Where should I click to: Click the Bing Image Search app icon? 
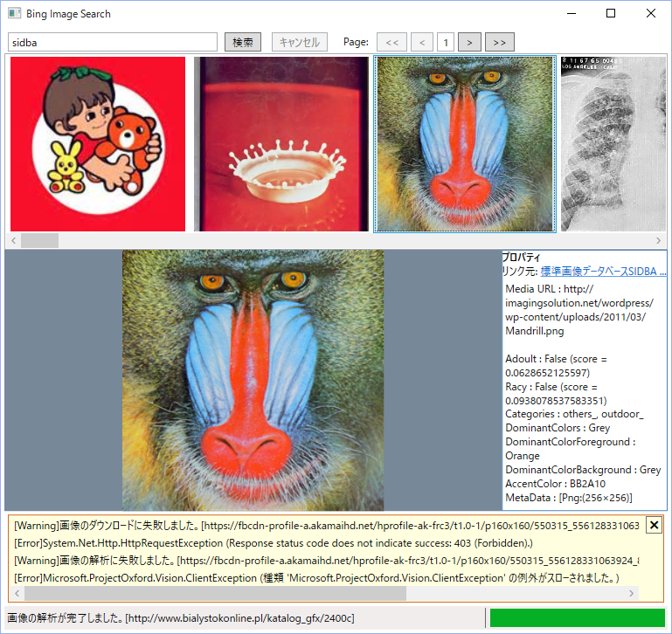tap(14, 13)
